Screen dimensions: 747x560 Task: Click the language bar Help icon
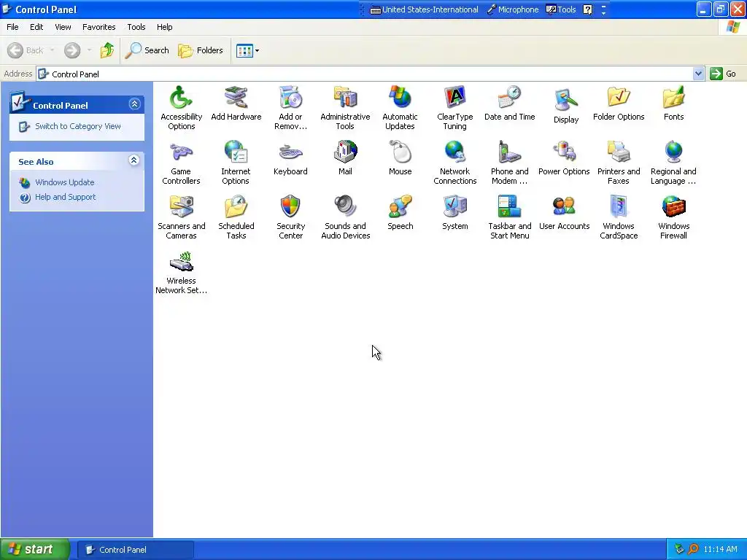click(588, 9)
